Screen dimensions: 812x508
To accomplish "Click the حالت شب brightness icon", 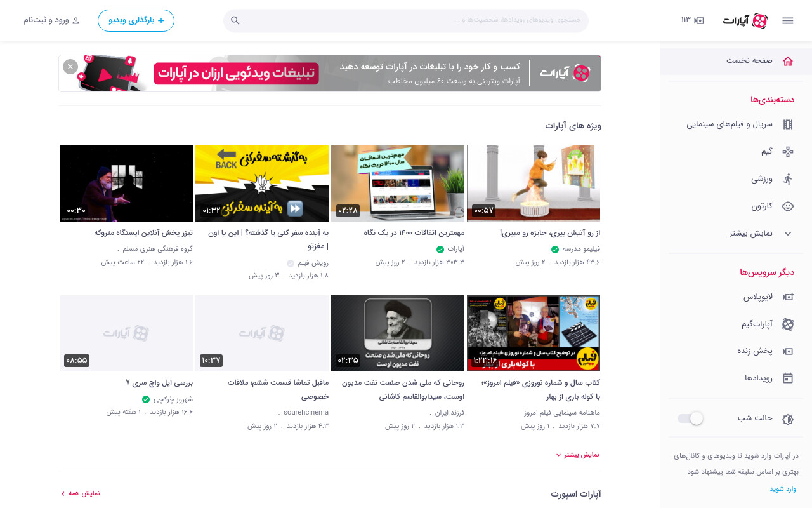I will [x=788, y=419].
